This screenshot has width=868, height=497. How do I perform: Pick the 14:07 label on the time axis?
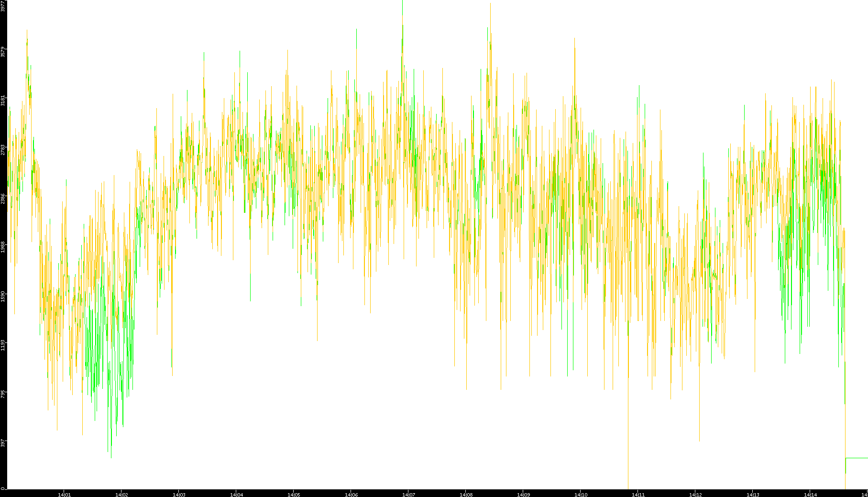tap(408, 495)
